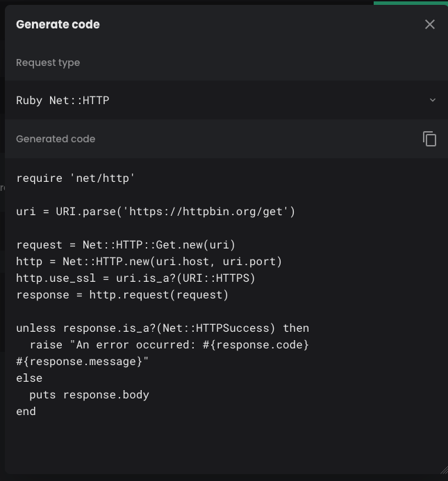
Task: Click the final end keyword line
Action: point(26,412)
